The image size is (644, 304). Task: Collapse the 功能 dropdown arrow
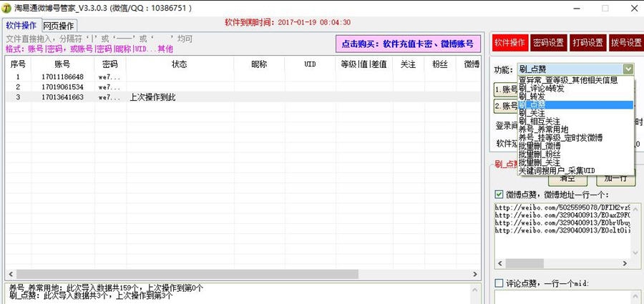point(628,69)
